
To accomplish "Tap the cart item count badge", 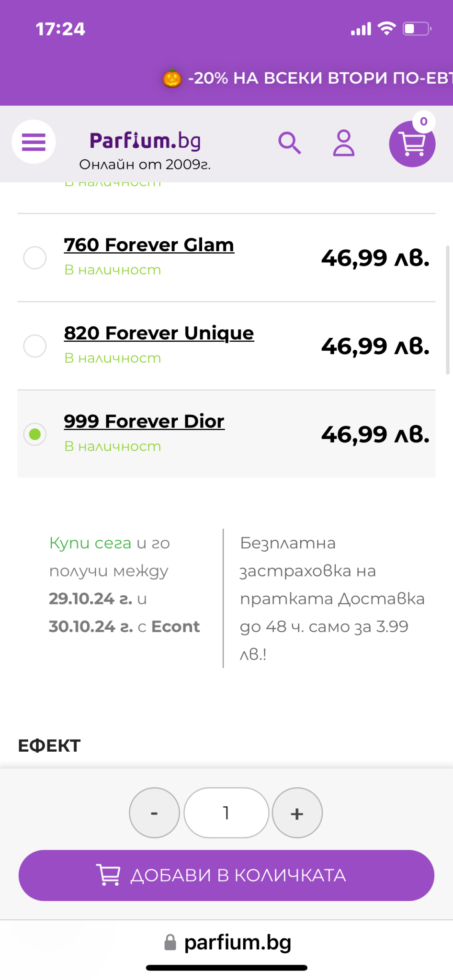I will 423,122.
